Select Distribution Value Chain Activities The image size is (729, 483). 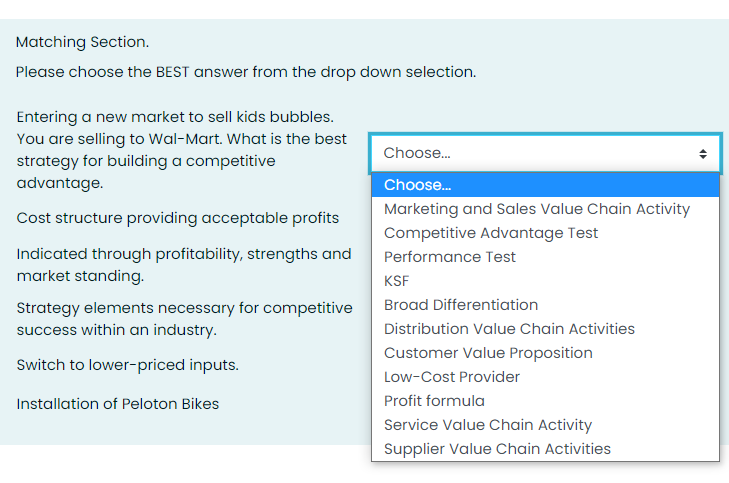[x=509, y=329]
